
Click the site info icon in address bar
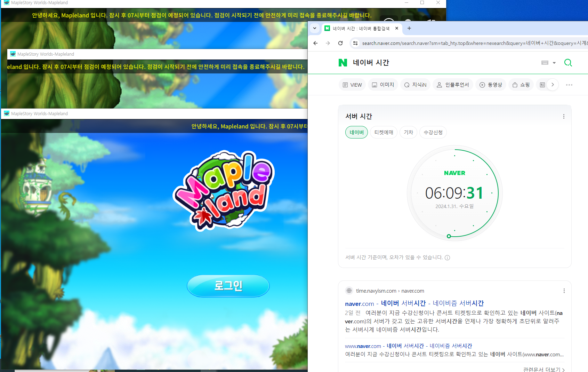coord(355,43)
